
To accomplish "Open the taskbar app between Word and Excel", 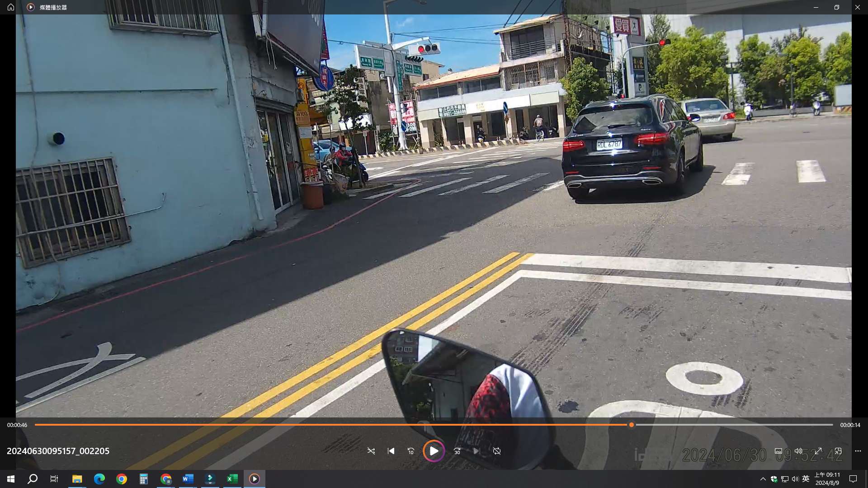I will [210, 479].
